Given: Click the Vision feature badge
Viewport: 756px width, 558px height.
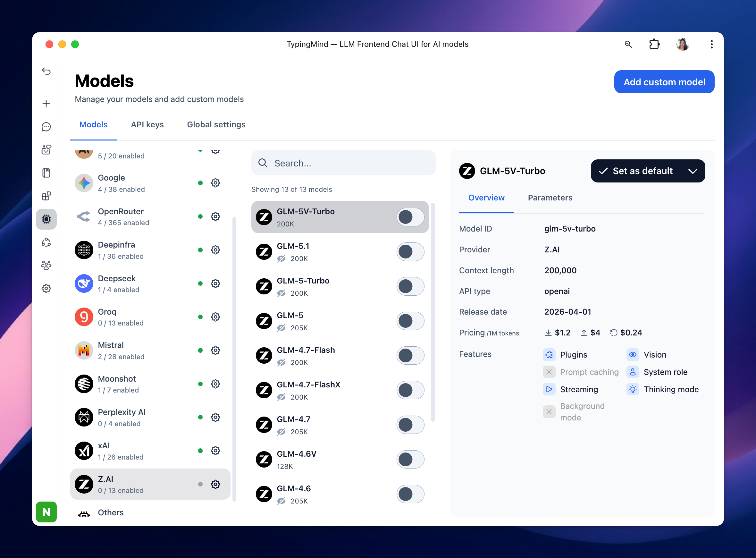Looking at the screenshot, I should click(x=647, y=355).
